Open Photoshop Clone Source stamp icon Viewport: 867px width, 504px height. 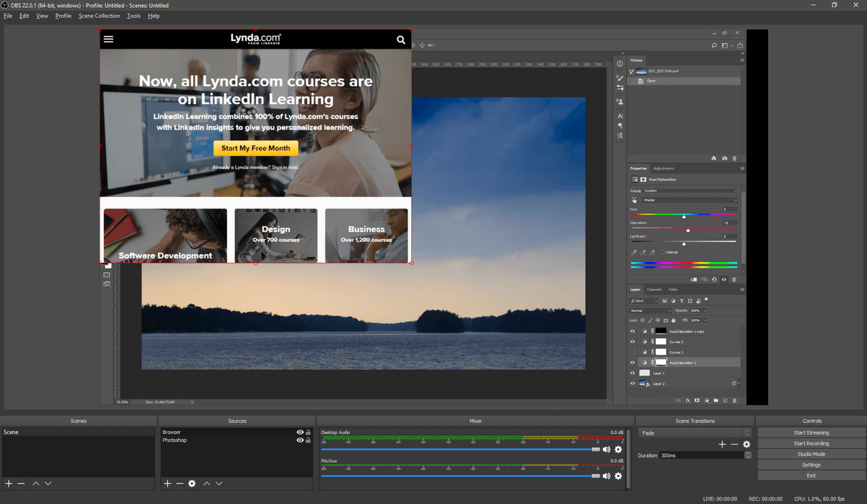coord(620,102)
